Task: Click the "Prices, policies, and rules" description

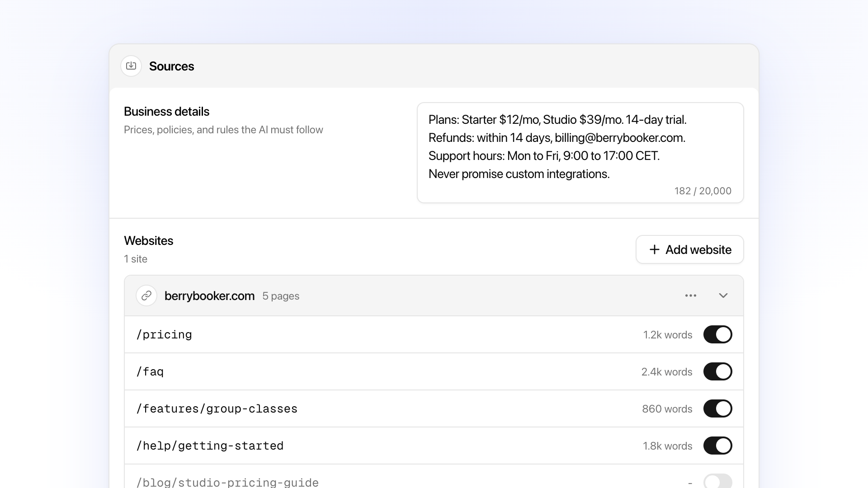Action: click(x=224, y=130)
